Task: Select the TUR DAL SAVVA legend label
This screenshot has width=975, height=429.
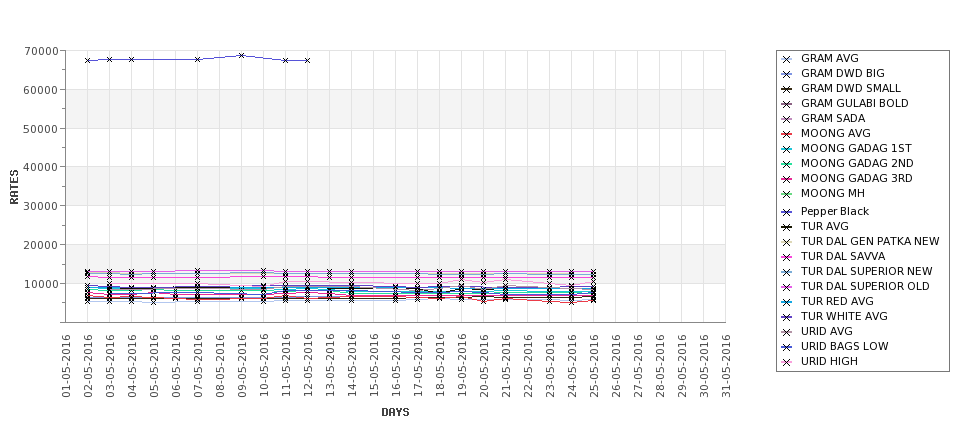Action: coord(843,256)
